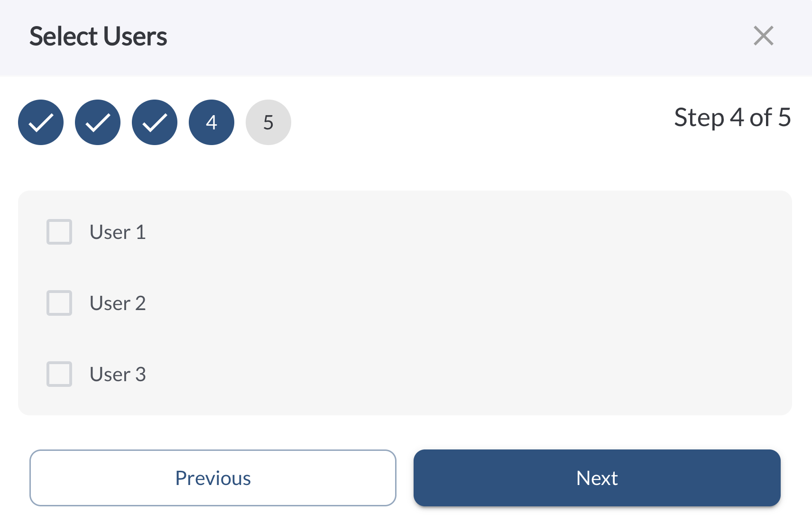Click blank area beside User 3 row
The width and height of the screenshot is (812, 531).
tap(427, 375)
